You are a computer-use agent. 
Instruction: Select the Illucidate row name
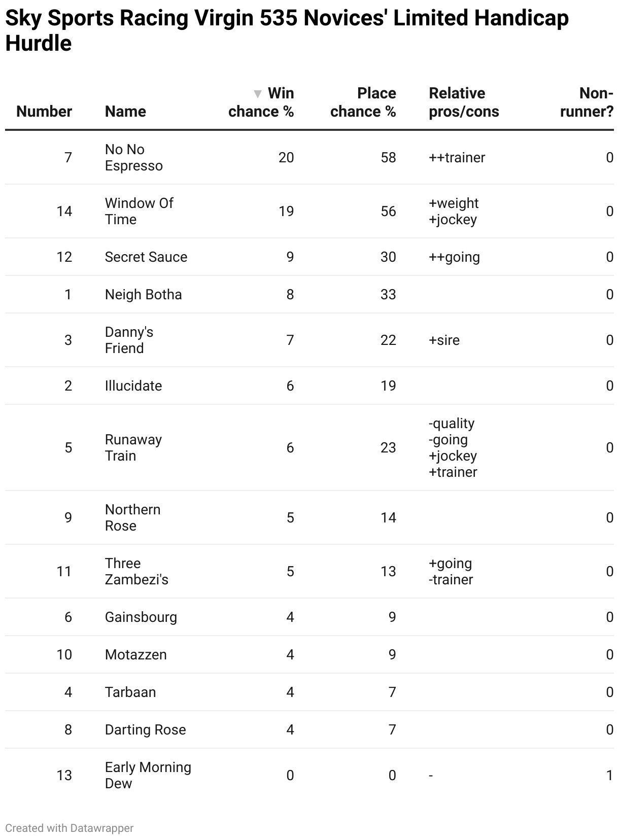[133, 386]
